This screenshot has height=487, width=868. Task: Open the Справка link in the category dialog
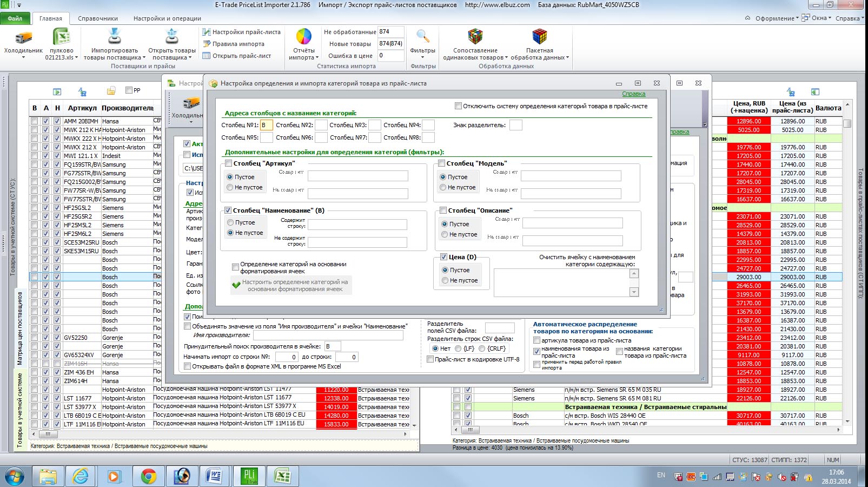(633, 94)
